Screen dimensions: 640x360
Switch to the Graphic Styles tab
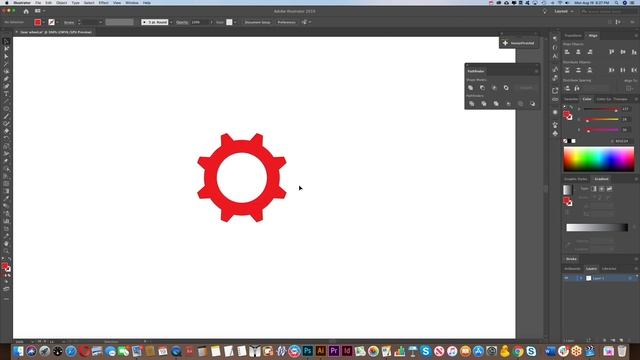576,179
